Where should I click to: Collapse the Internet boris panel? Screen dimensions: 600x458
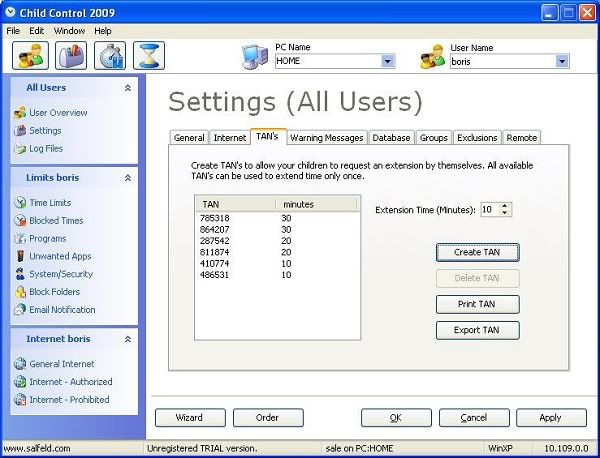128,339
